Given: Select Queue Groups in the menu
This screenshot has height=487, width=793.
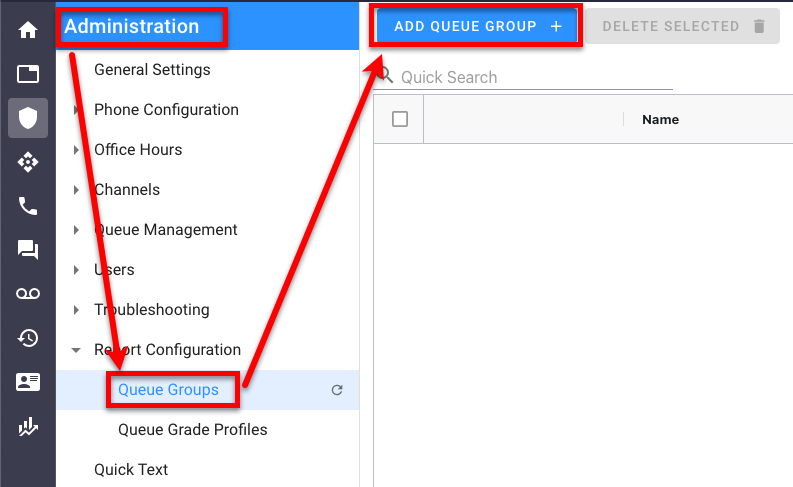Looking at the screenshot, I should (x=168, y=390).
